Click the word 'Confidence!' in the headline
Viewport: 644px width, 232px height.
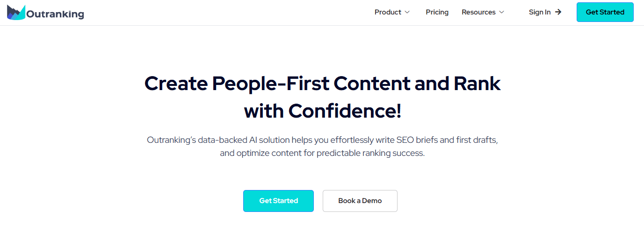[x=345, y=111]
